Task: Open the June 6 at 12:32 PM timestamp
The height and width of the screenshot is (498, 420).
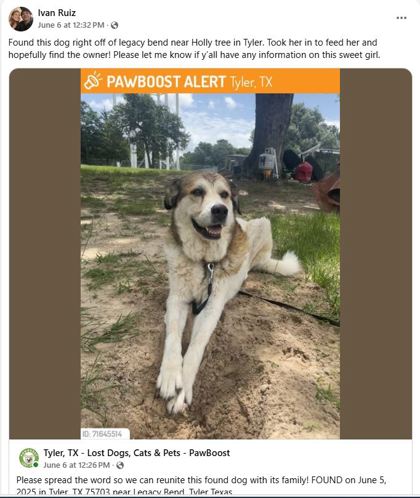Action: click(71, 25)
